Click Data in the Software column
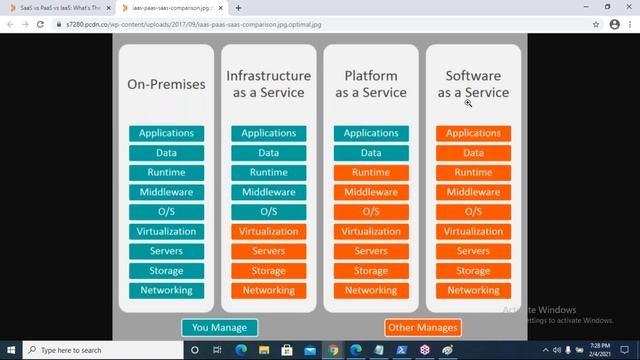 pos(473,153)
